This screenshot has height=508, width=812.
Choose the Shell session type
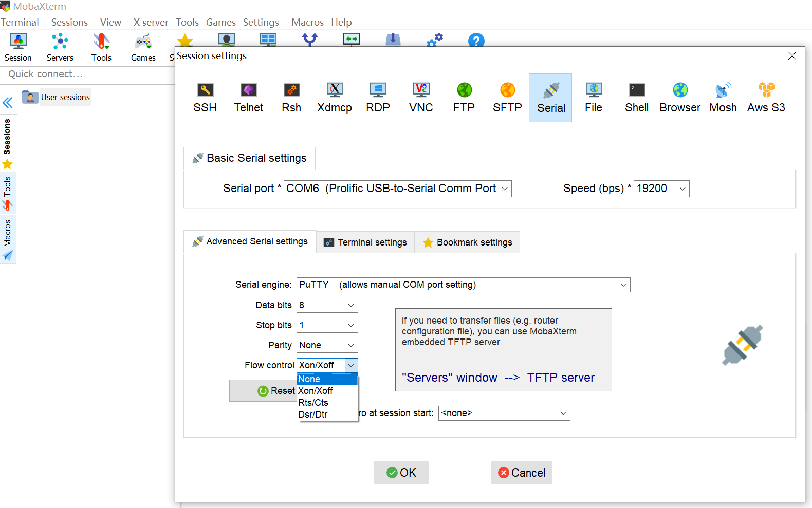coord(637,98)
